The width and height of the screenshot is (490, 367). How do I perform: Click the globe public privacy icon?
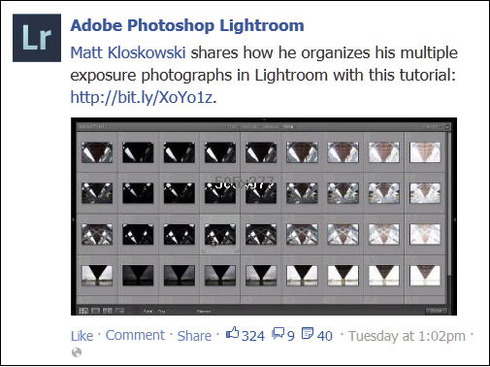(x=77, y=352)
